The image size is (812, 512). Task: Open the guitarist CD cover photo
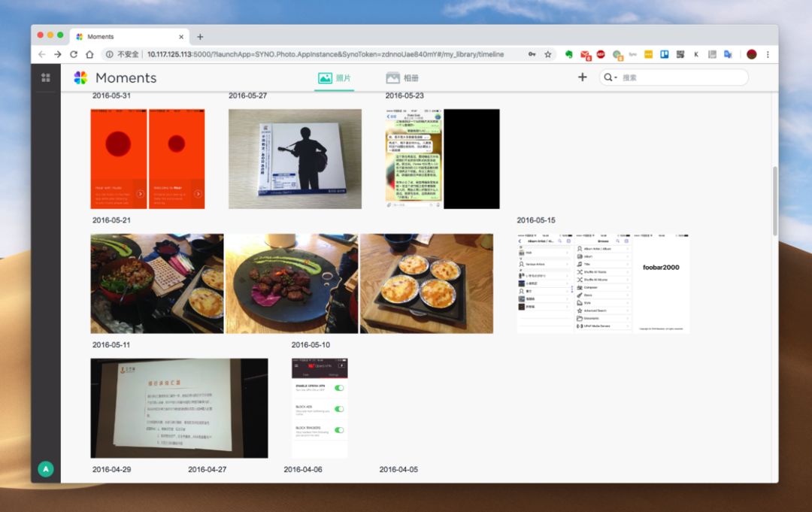pos(295,159)
